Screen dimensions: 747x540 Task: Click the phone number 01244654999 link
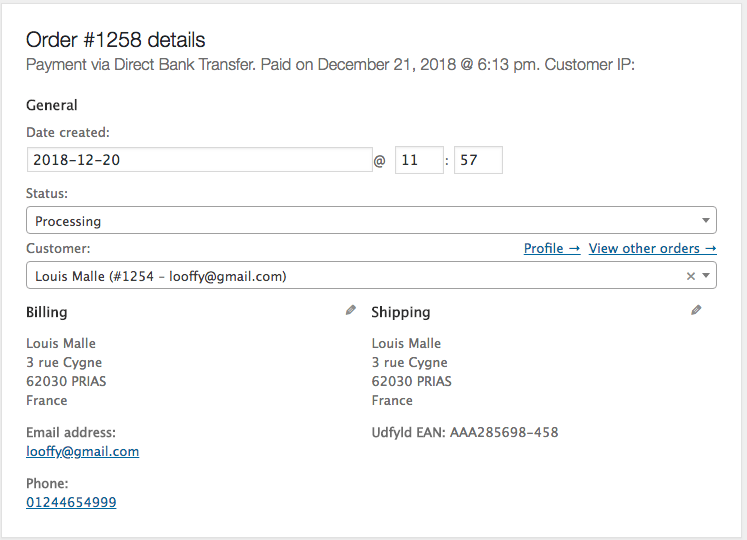[71, 502]
